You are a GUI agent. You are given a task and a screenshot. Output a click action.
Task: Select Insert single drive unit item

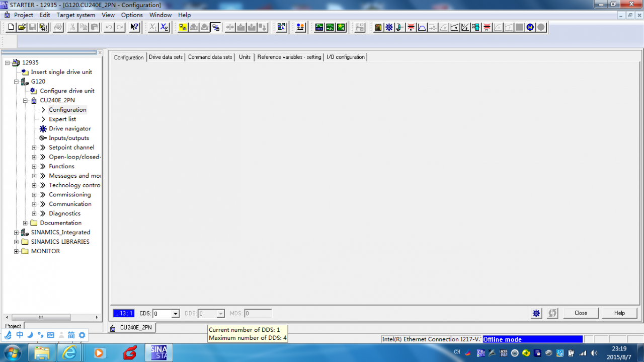pos(61,72)
